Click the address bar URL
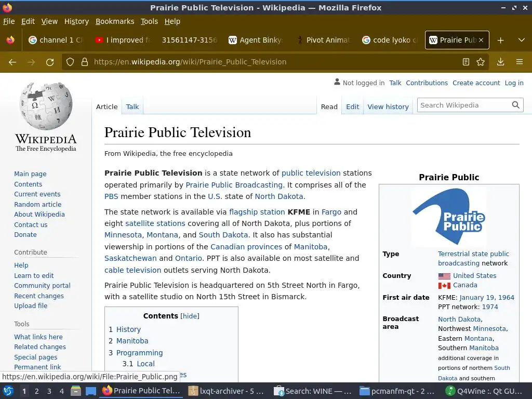The width and height of the screenshot is (532, 399). coord(190,62)
